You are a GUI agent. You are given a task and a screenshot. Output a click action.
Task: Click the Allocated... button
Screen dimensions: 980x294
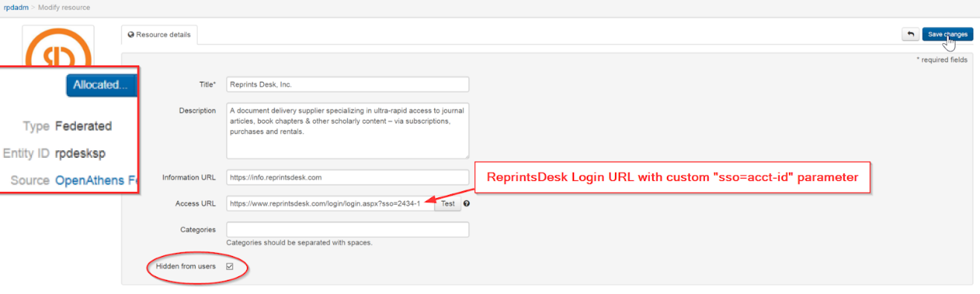point(102,85)
